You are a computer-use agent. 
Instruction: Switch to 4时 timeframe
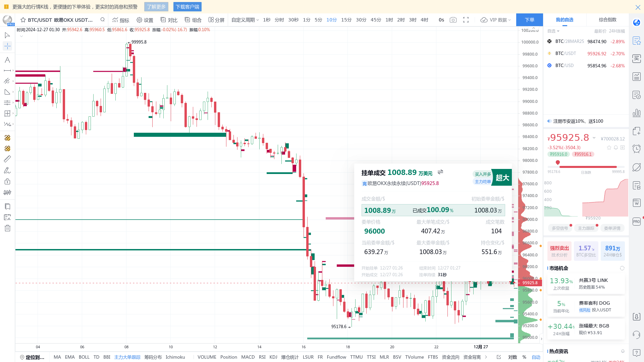tap(424, 20)
